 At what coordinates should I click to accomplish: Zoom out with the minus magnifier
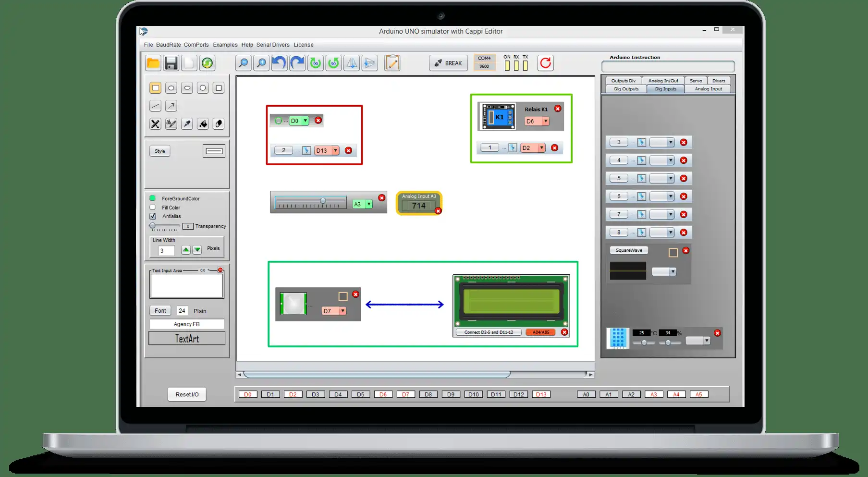click(244, 63)
